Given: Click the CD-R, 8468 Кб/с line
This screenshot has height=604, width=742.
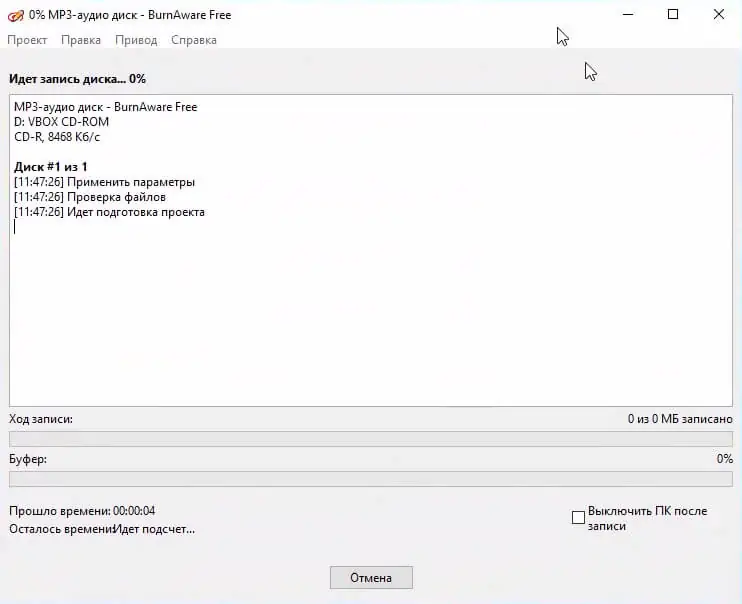Looking at the screenshot, I should (x=57, y=137).
